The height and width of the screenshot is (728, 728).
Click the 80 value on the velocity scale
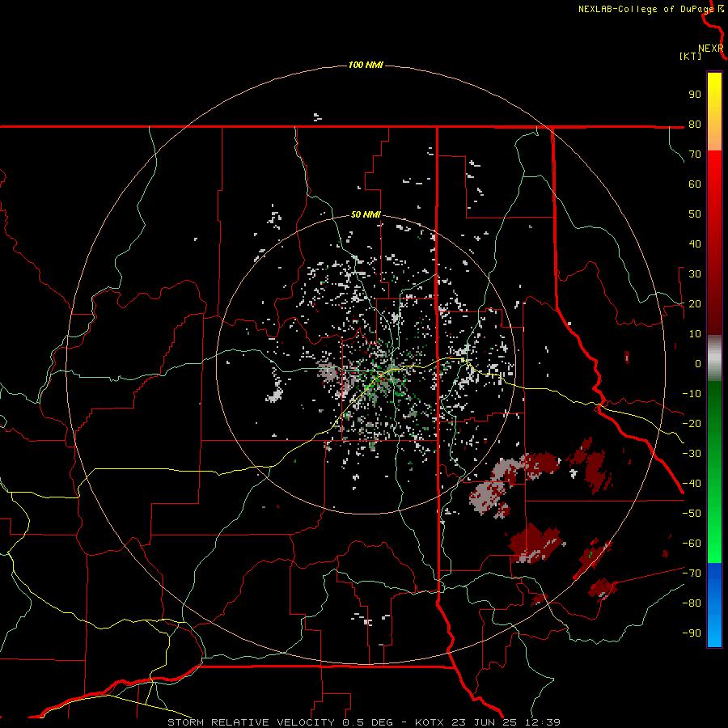click(x=695, y=124)
